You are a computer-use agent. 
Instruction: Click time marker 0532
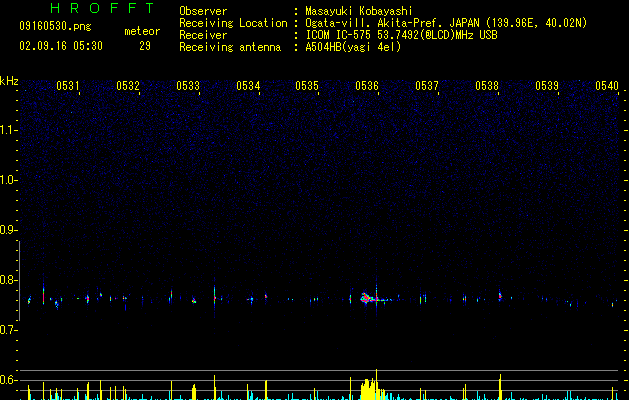(x=128, y=86)
